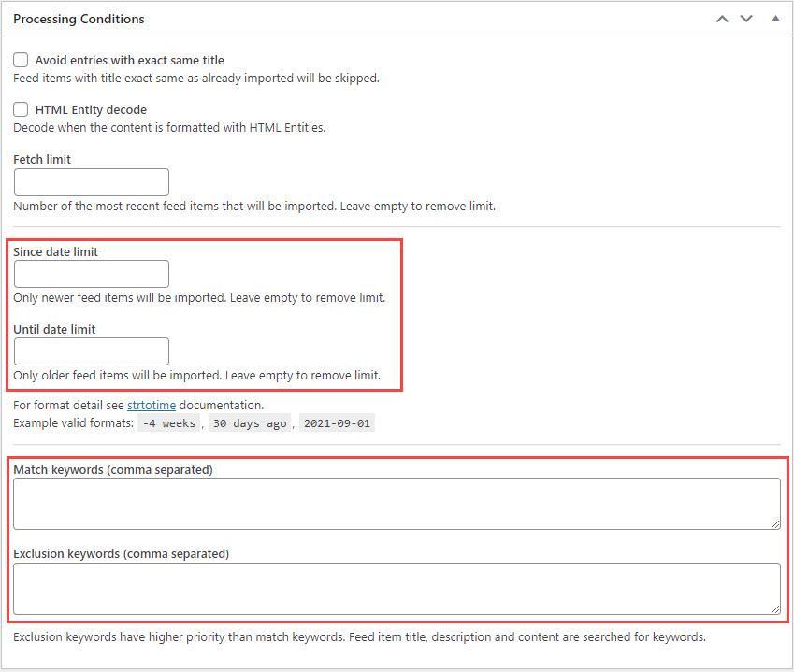The image size is (794, 672).
Task: Click the Fetch limit input box
Action: pyautogui.click(x=92, y=182)
